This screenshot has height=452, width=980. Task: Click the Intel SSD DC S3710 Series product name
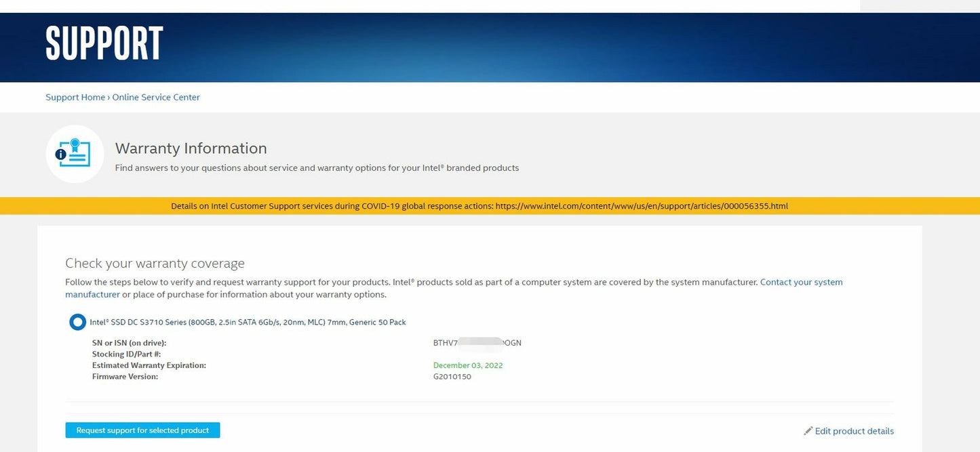pyautogui.click(x=248, y=323)
